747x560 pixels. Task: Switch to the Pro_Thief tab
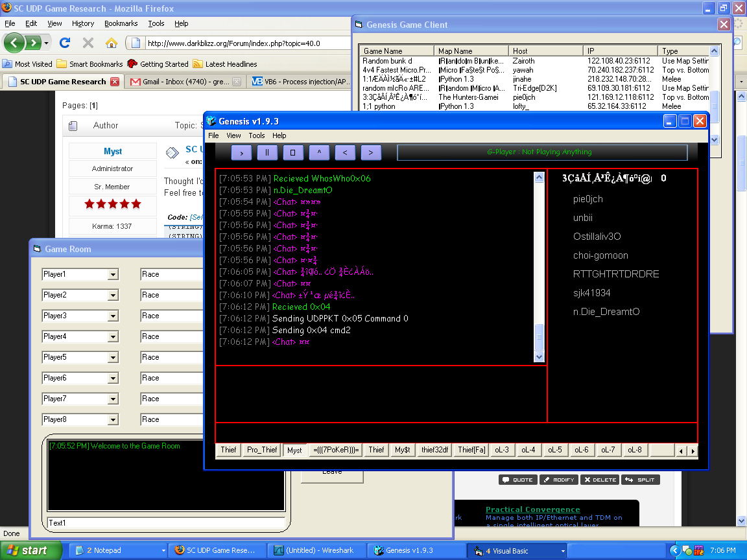[x=261, y=450]
